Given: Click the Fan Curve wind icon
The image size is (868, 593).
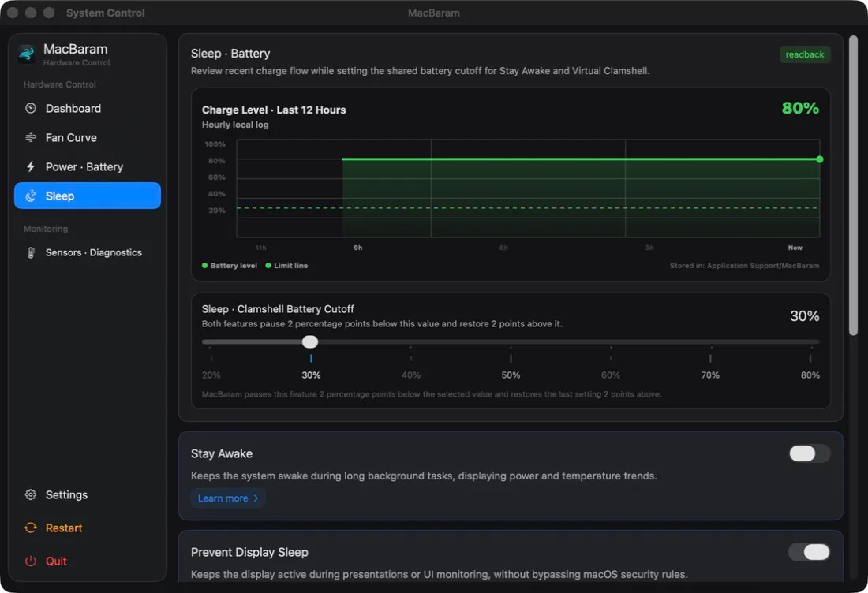Looking at the screenshot, I should pos(31,137).
